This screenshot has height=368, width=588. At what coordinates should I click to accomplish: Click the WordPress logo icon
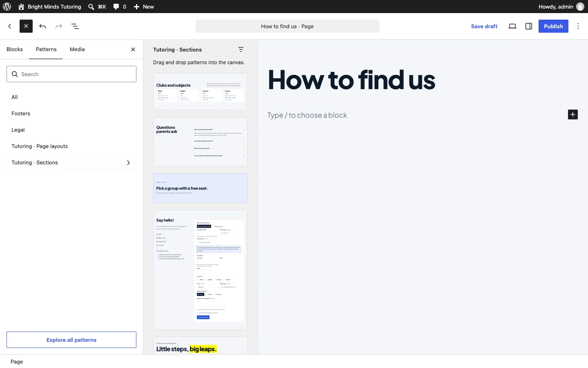click(x=7, y=7)
